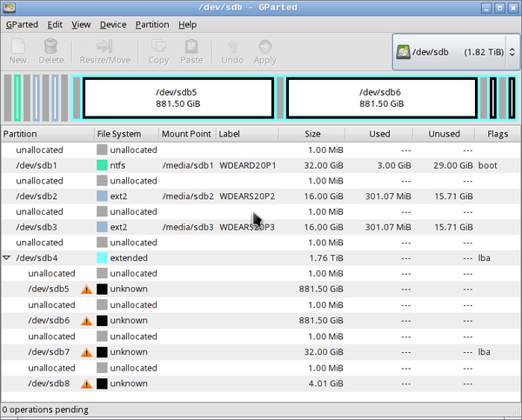Click the Label column header
This screenshot has width=522, height=420.
pyautogui.click(x=247, y=134)
